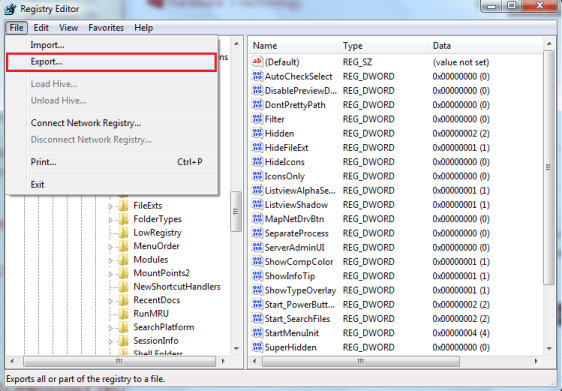Click the SessionInfo folder icon
Viewport: 562px width, 391px height.
coord(123,340)
